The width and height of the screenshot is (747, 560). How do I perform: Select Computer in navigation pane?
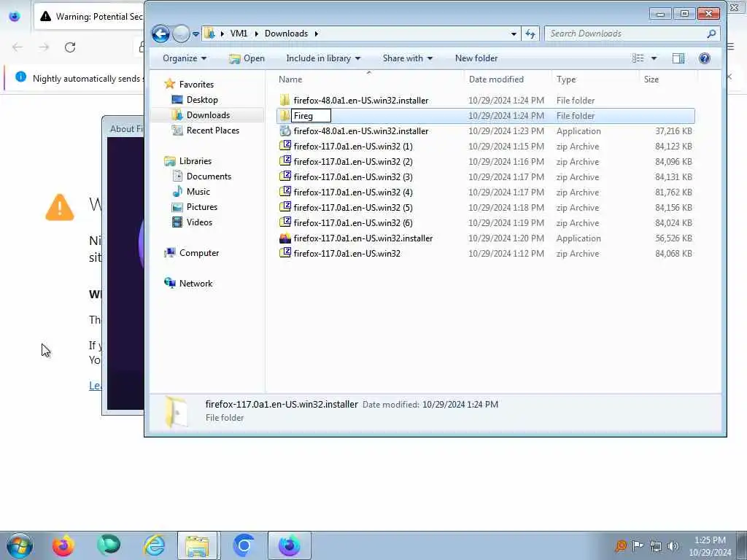click(198, 253)
